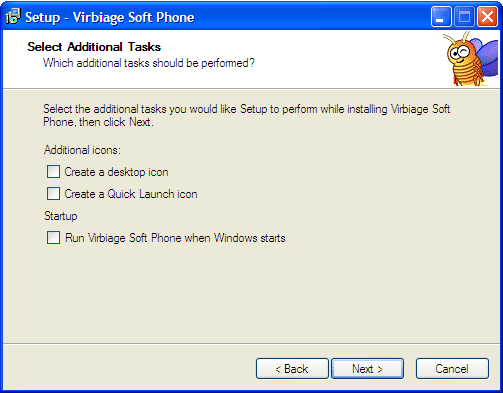This screenshot has width=503, height=393.
Task: Cancel the installation
Action: point(452,369)
